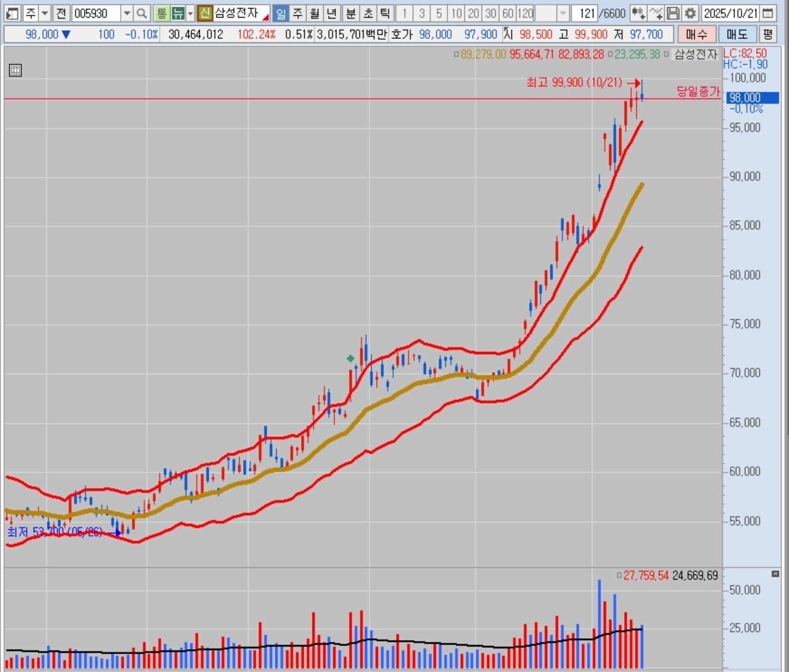
Task: Click the high price 99,900 in info bar
Action: coord(591,34)
